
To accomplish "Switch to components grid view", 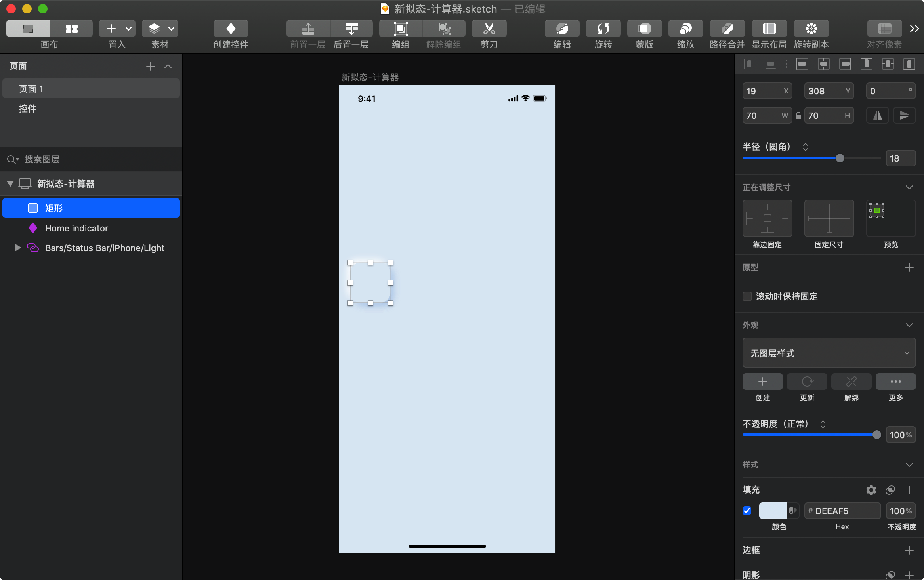I will pyautogui.click(x=71, y=29).
